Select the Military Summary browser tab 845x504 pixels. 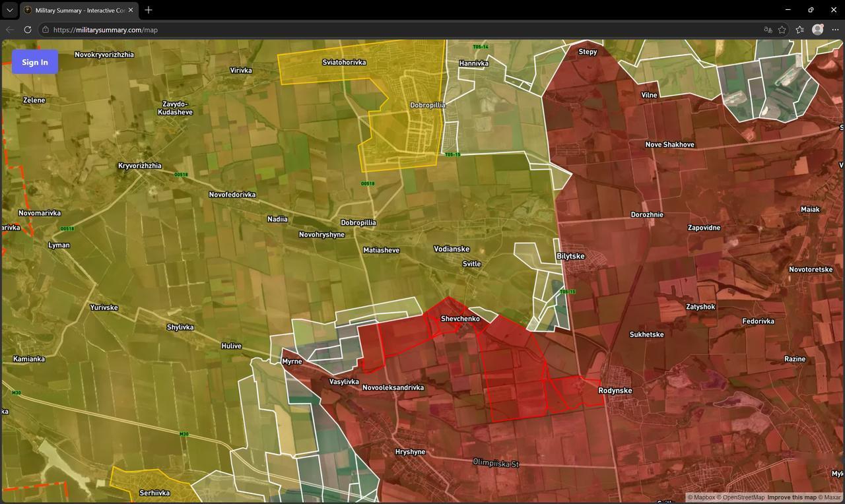click(x=79, y=11)
